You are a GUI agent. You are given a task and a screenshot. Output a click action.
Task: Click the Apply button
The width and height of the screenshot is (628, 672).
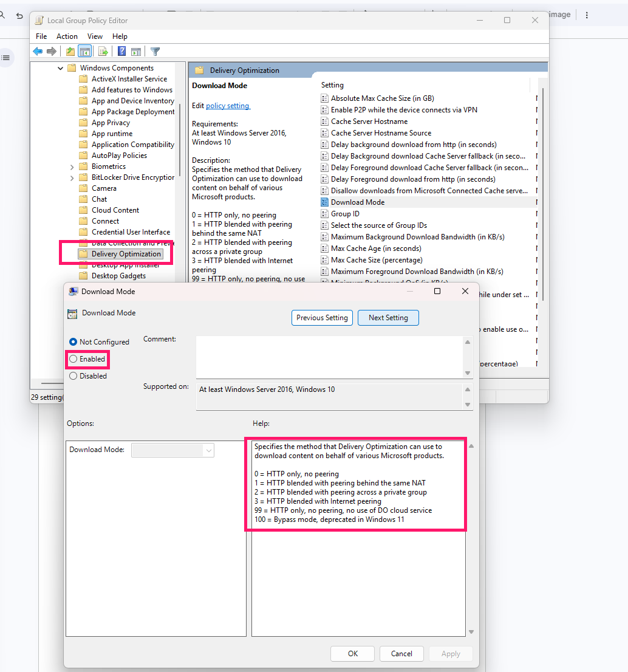(x=451, y=654)
